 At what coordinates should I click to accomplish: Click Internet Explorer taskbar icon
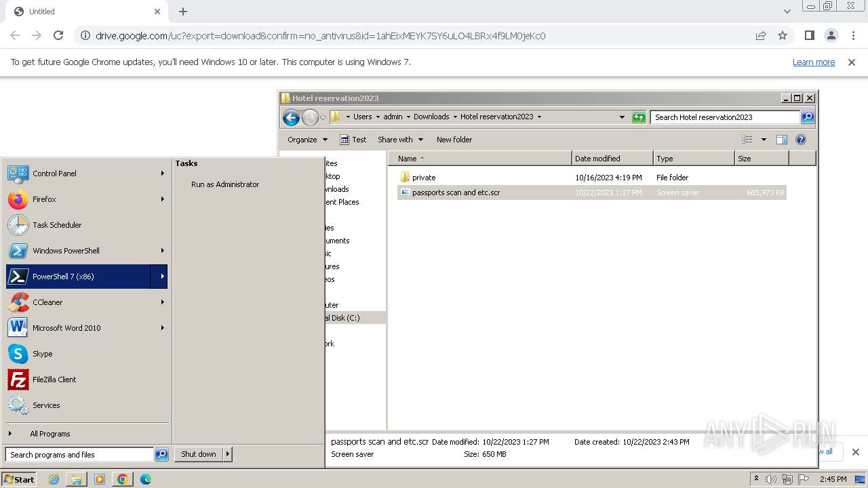[54, 479]
